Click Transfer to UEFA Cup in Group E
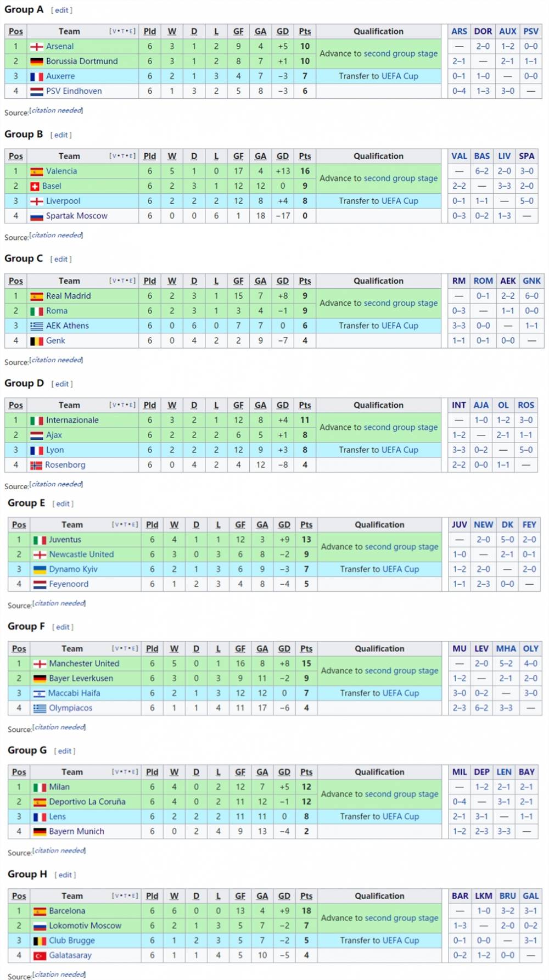 coord(379,569)
